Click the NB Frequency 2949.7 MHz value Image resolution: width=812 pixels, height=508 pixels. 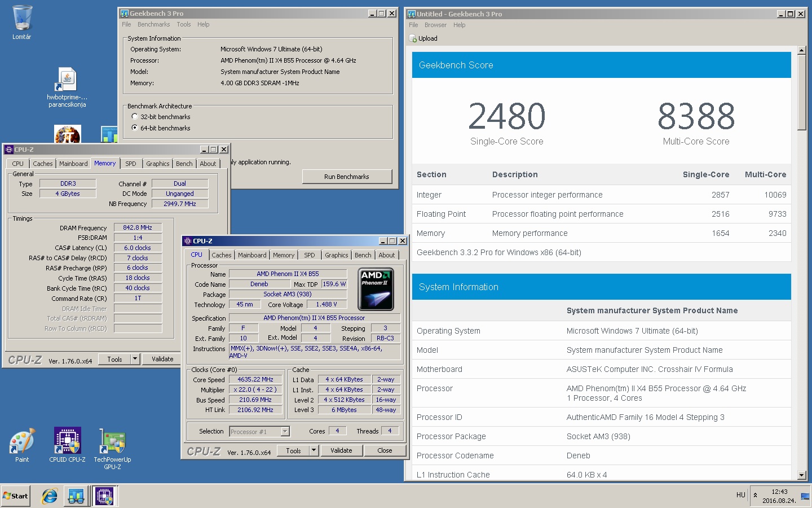180,204
